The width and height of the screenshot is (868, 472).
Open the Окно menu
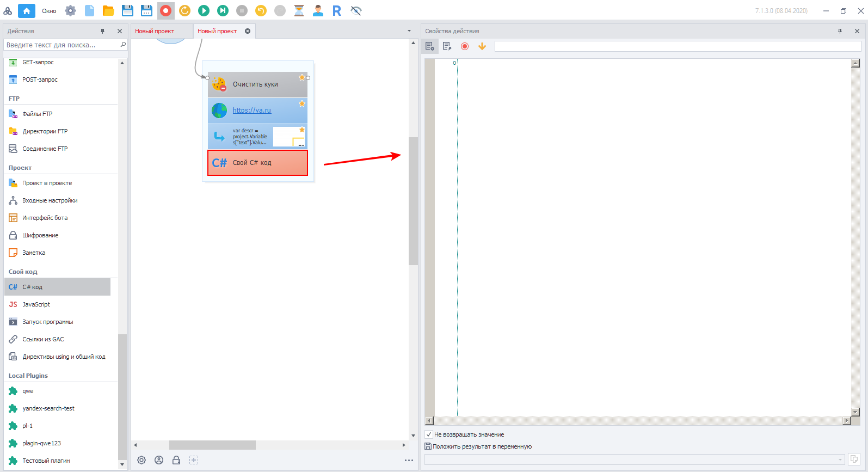49,11
